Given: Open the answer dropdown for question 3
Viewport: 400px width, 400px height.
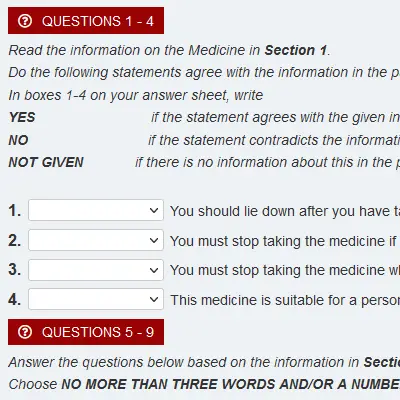Looking at the screenshot, I should 96,270.
